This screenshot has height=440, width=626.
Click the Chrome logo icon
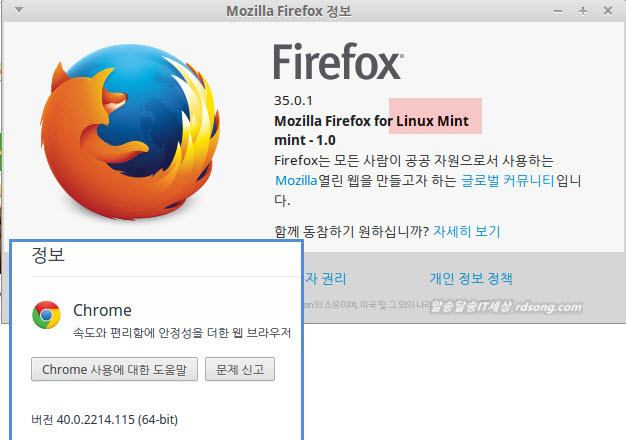pyautogui.click(x=46, y=316)
